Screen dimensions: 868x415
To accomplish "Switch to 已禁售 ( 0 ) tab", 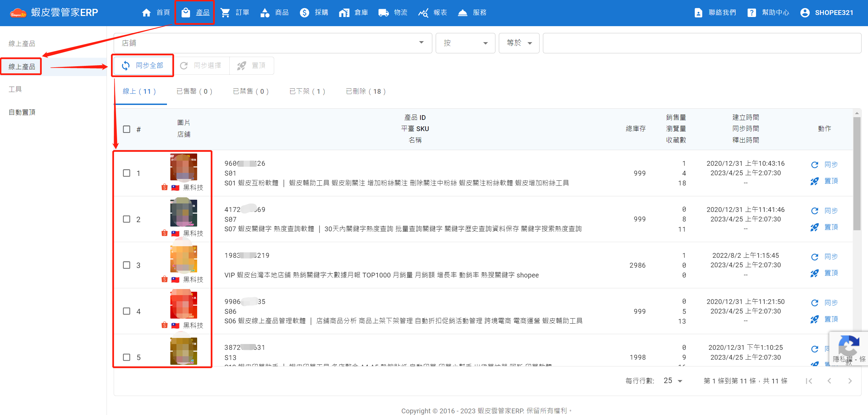I will [x=251, y=91].
